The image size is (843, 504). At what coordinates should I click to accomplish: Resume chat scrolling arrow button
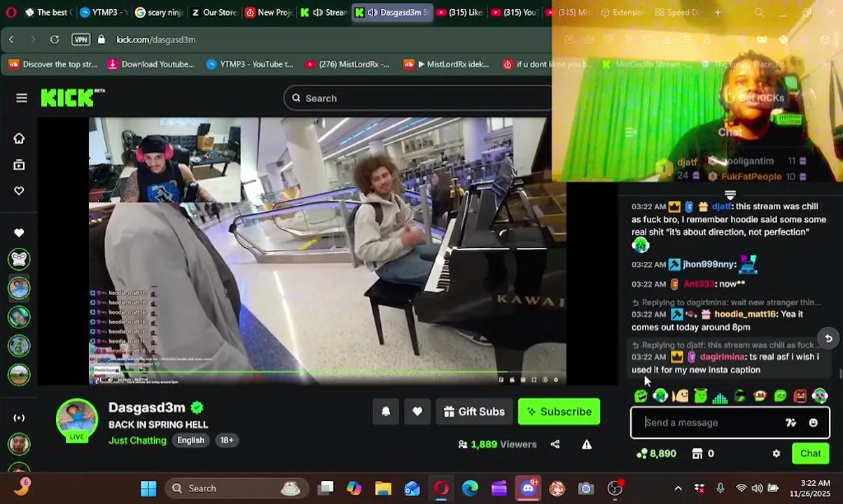[x=828, y=339]
